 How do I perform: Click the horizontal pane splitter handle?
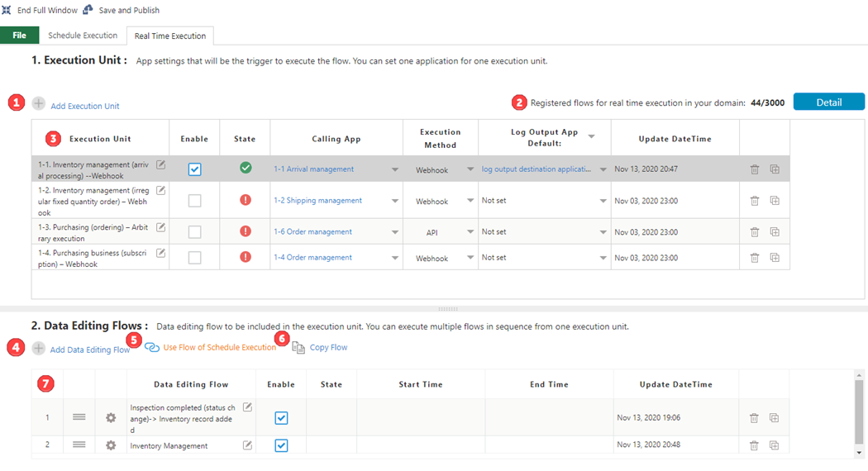pos(448,309)
